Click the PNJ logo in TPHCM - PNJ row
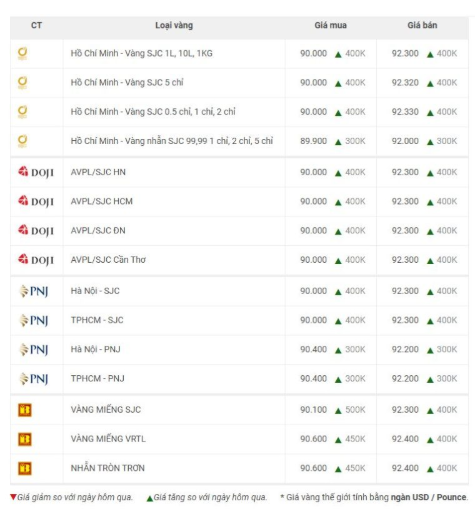 pos(34,379)
